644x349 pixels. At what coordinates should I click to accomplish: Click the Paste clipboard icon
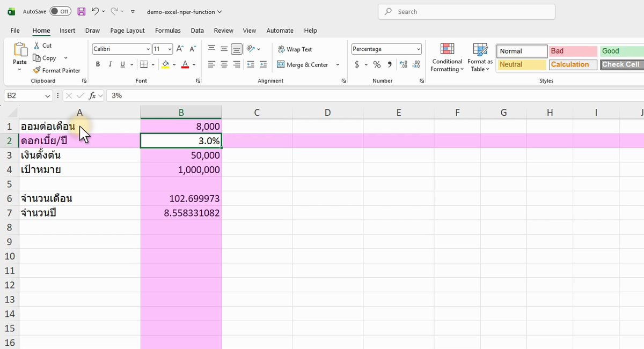pyautogui.click(x=20, y=49)
